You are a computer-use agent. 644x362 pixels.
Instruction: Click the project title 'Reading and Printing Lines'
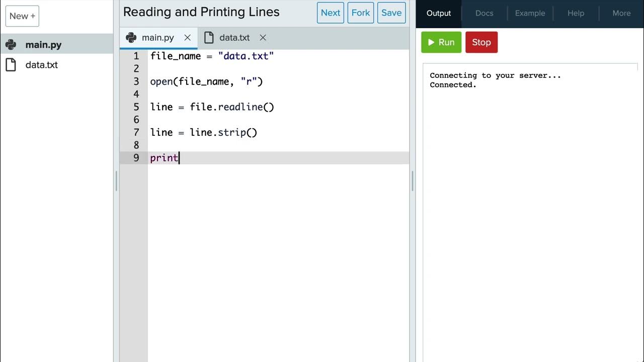tap(201, 12)
